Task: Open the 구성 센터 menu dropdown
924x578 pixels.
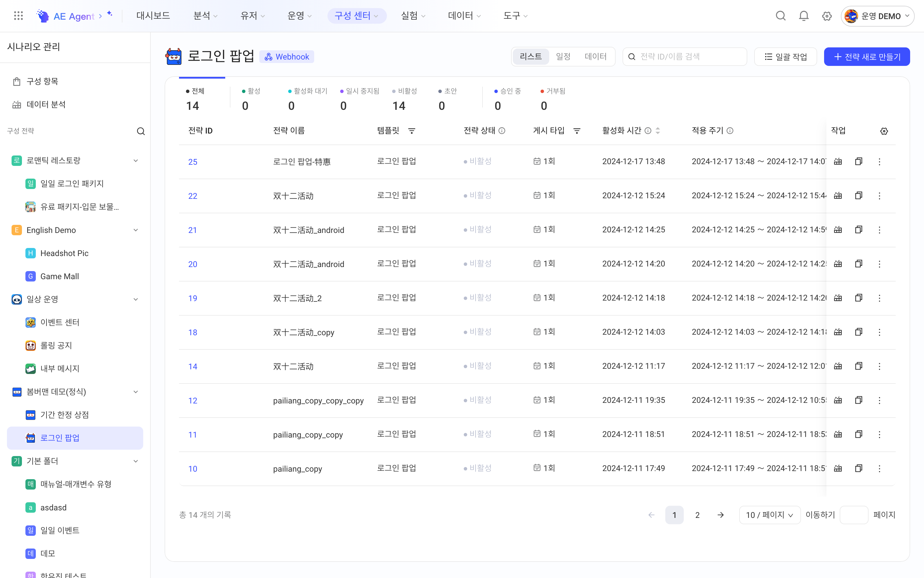Action: point(357,16)
